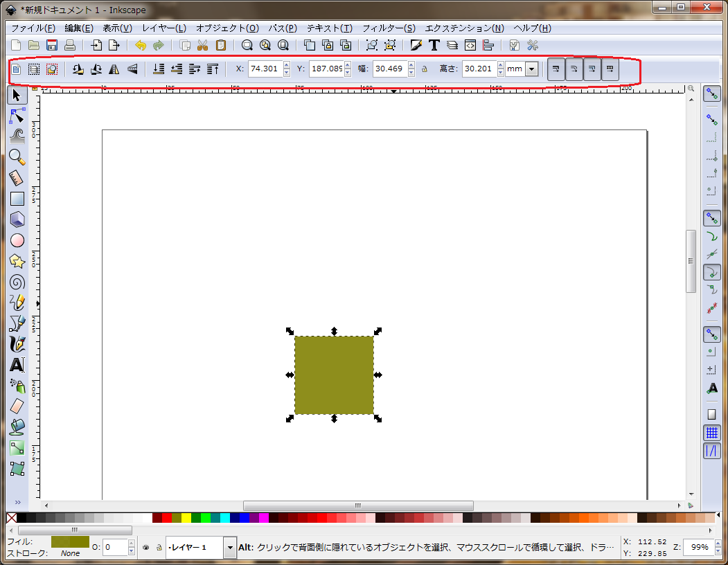Rotate selection 90 degrees counterclockwise

[77, 69]
